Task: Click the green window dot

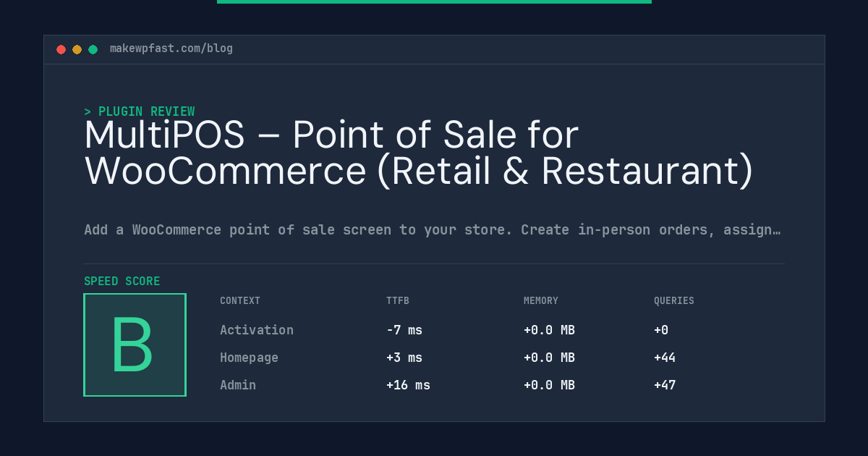Action: (x=93, y=49)
